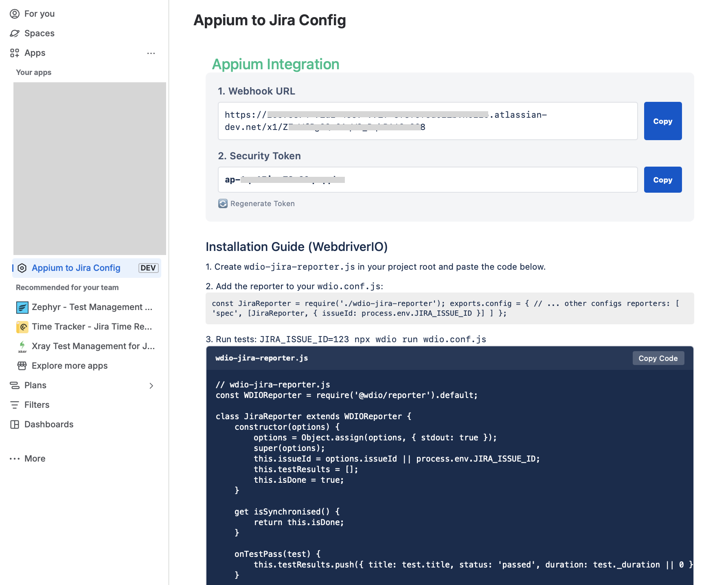Select the Dashboards sidebar icon
Image resolution: width=728 pixels, height=585 pixels.
pos(15,424)
